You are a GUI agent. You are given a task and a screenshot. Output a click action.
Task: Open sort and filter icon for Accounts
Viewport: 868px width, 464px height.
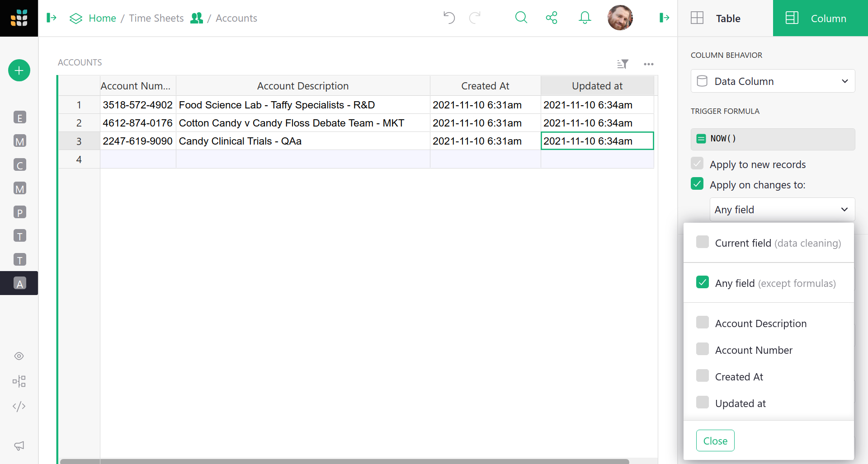point(623,64)
